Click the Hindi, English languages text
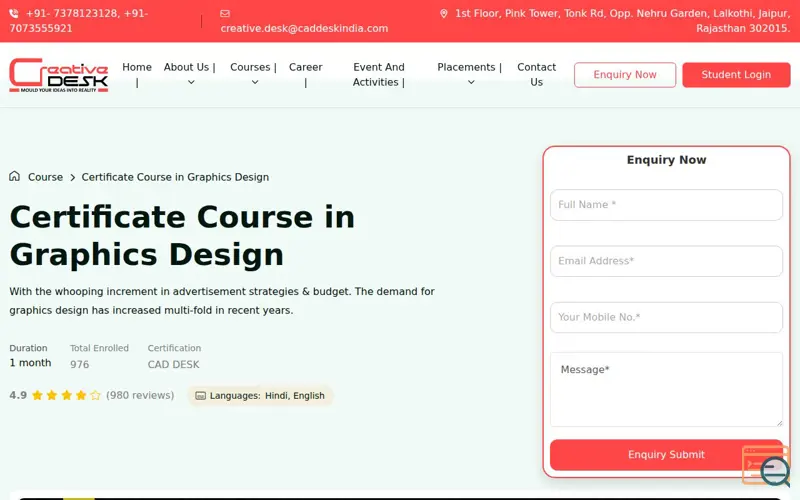The width and height of the screenshot is (800, 500). pos(294,396)
